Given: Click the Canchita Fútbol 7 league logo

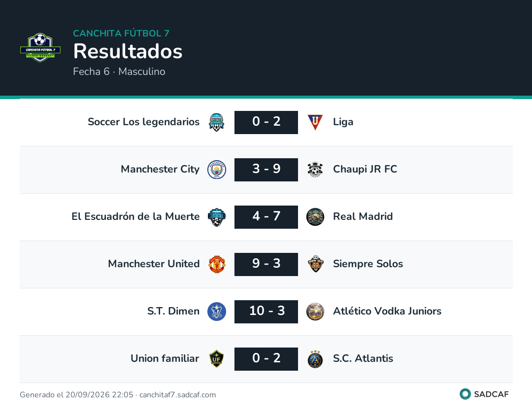Looking at the screenshot, I should 40,47.
